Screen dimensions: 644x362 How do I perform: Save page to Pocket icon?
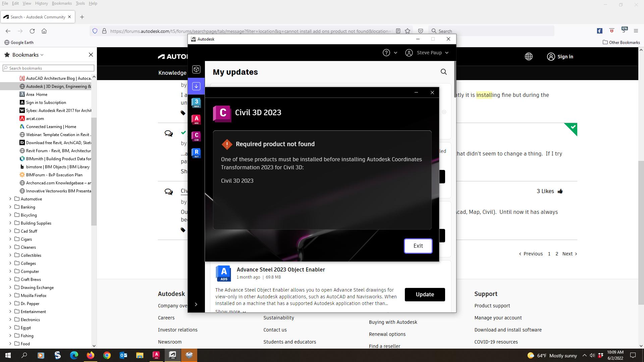[421, 31]
